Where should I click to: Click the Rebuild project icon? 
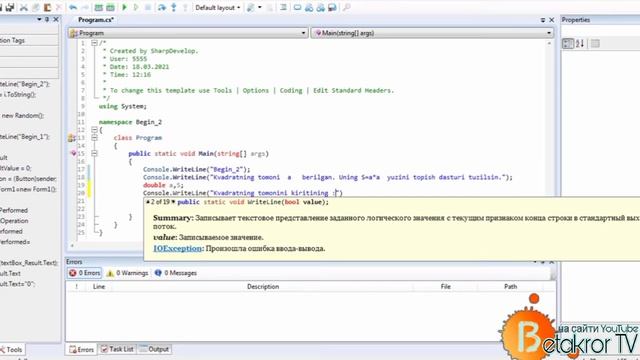pyautogui.click(x=110, y=7)
